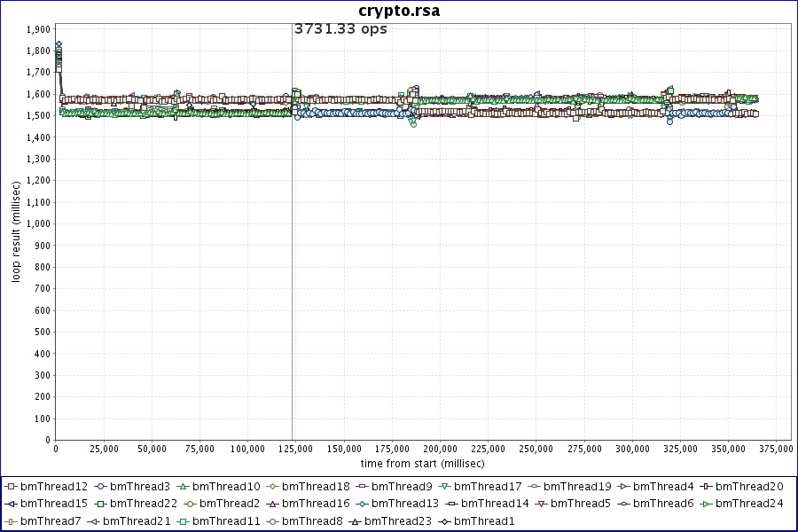This screenshot has height=532, width=798.
Task: Click the circle marker icon beside bmThread3
Action: coord(100,487)
